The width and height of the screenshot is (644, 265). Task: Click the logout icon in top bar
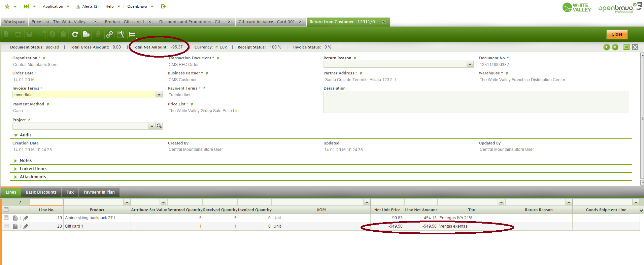(x=163, y=6)
